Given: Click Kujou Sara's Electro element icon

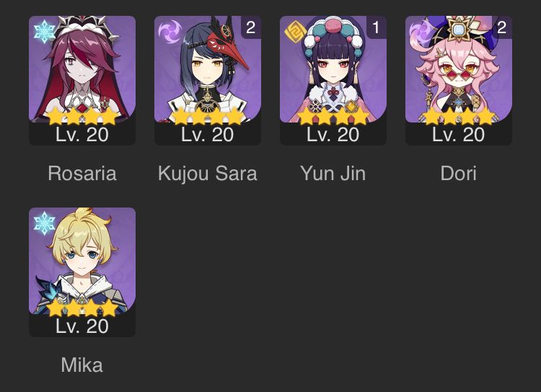Looking at the screenshot, I should tap(170, 32).
